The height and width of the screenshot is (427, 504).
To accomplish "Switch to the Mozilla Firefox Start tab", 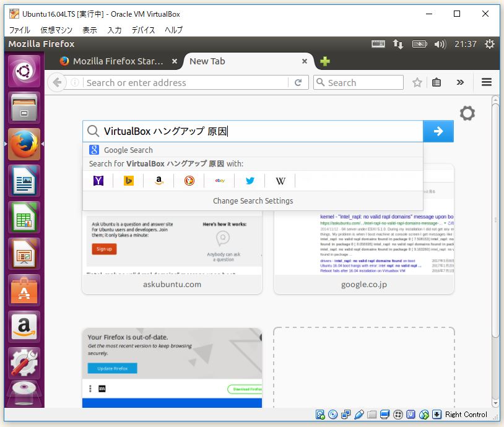I will pos(118,61).
